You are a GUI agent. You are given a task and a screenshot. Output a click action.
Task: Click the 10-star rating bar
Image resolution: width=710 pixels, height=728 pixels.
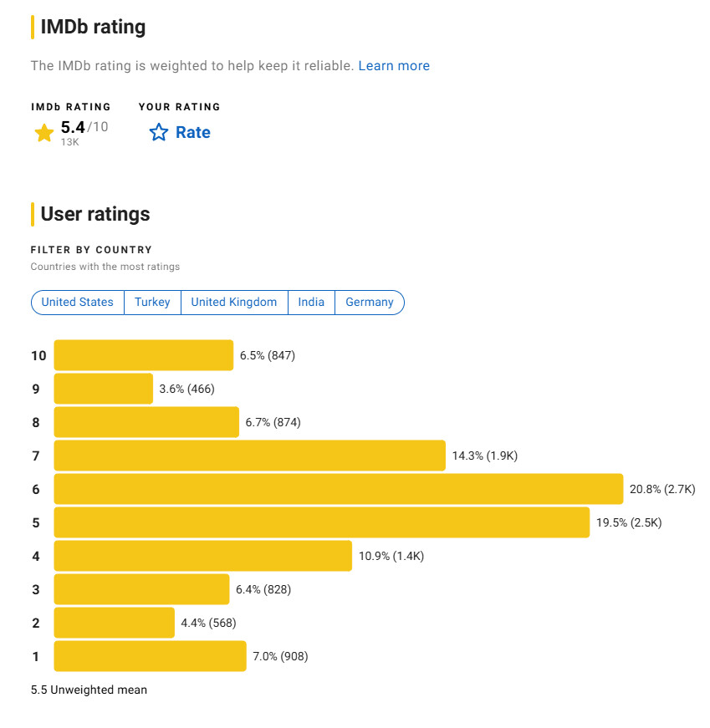point(143,355)
